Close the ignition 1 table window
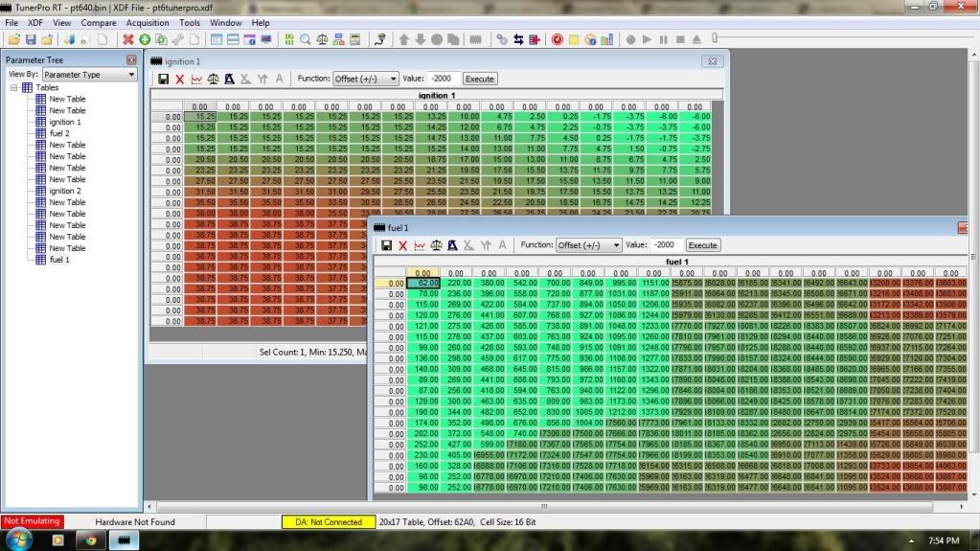Image resolution: width=980 pixels, height=551 pixels. click(x=713, y=61)
